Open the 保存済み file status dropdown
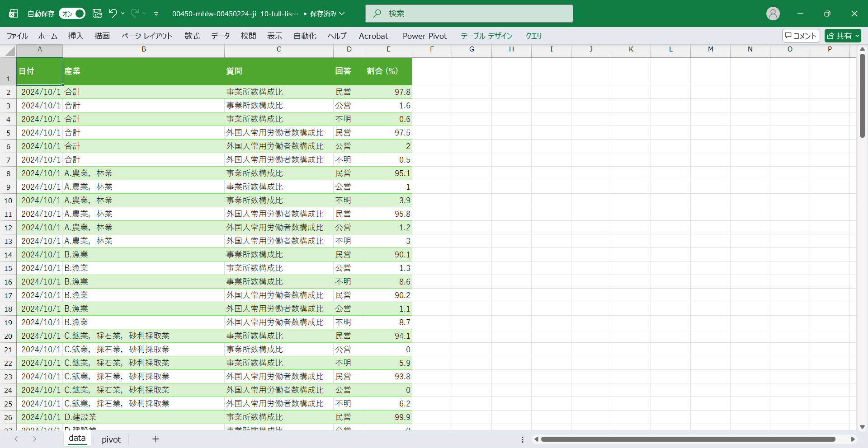 [342, 14]
